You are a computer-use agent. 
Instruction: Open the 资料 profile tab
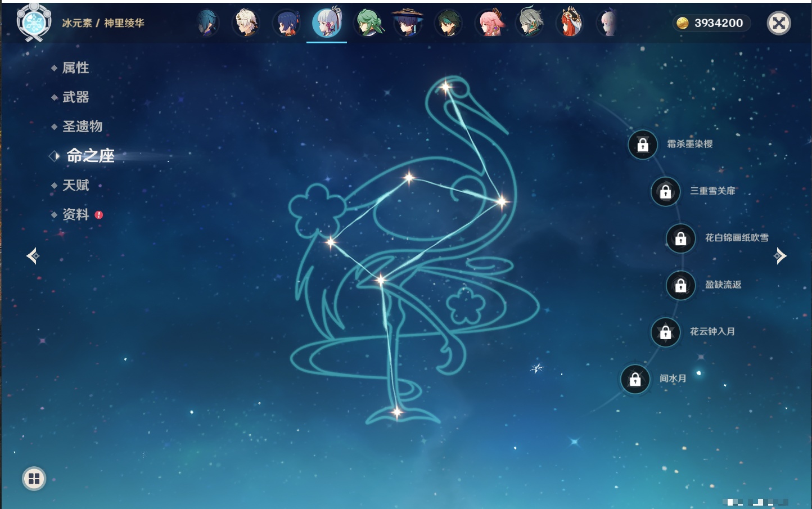point(76,214)
